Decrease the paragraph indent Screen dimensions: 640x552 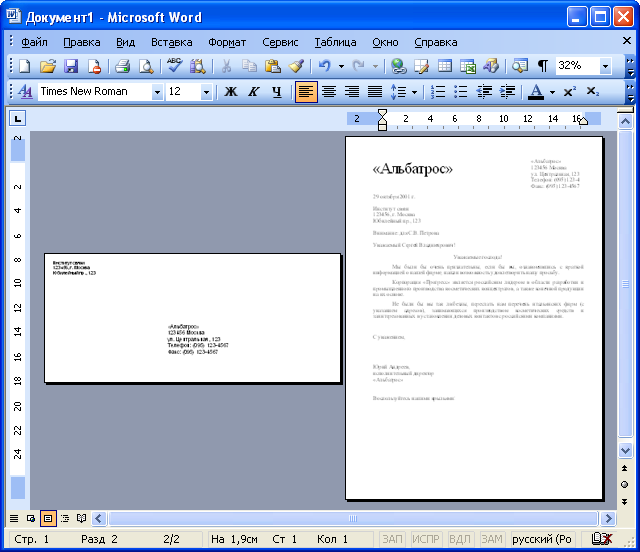[484, 91]
